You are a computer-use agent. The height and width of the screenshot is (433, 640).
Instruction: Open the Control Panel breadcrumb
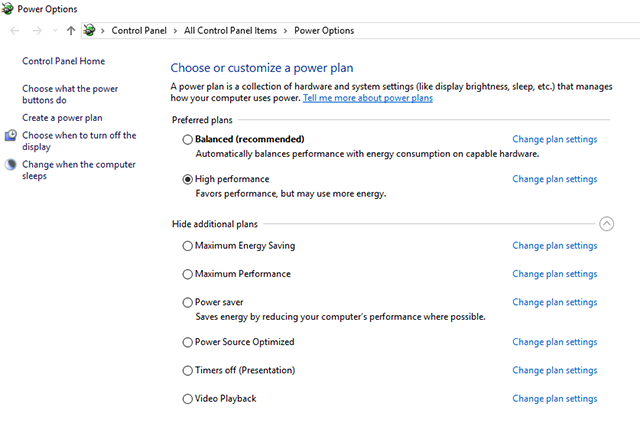(x=140, y=31)
